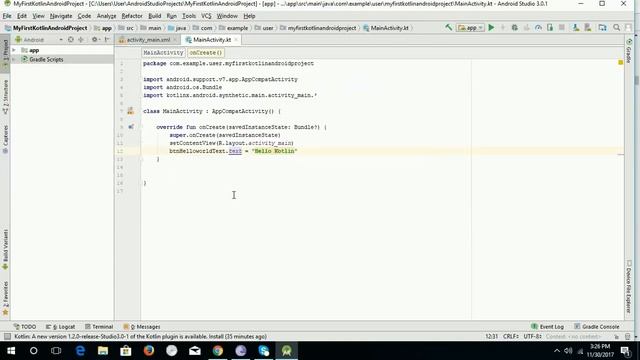Click the Search Everywhere magnifier icon
640x360 pixels.
616,28
